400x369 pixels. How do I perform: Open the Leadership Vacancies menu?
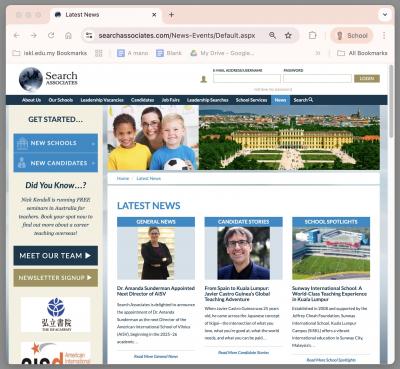102,100
